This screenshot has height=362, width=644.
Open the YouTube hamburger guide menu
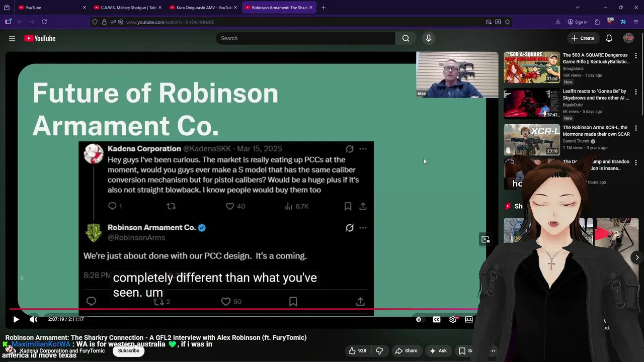click(12, 38)
